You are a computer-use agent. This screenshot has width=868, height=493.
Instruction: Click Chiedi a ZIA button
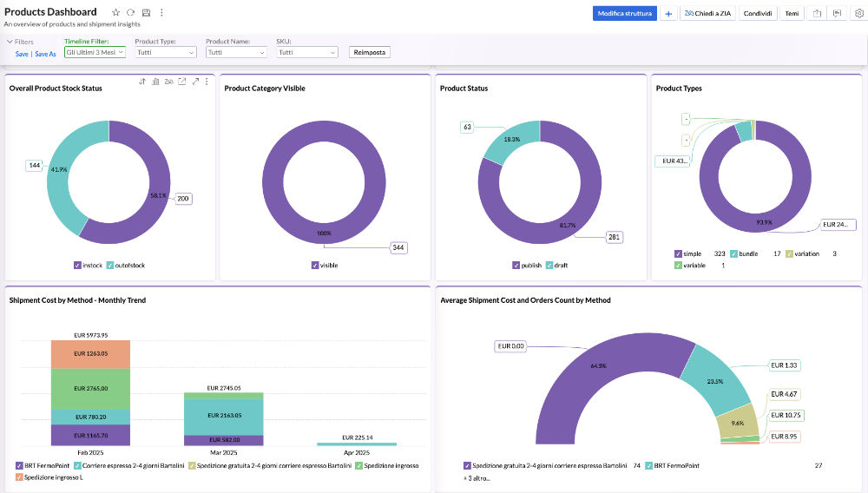tap(707, 13)
